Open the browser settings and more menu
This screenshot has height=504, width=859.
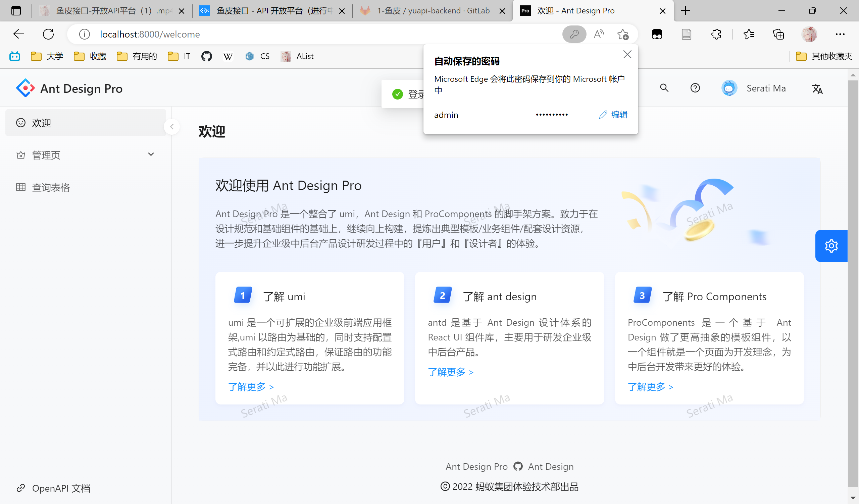pos(840,34)
